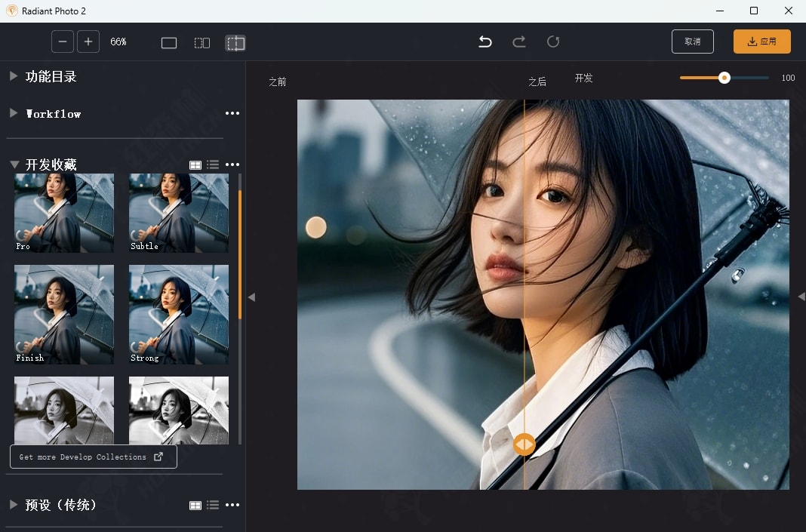Switch 开发收藏 to grid view
This screenshot has height=532, width=806.
pos(195,165)
